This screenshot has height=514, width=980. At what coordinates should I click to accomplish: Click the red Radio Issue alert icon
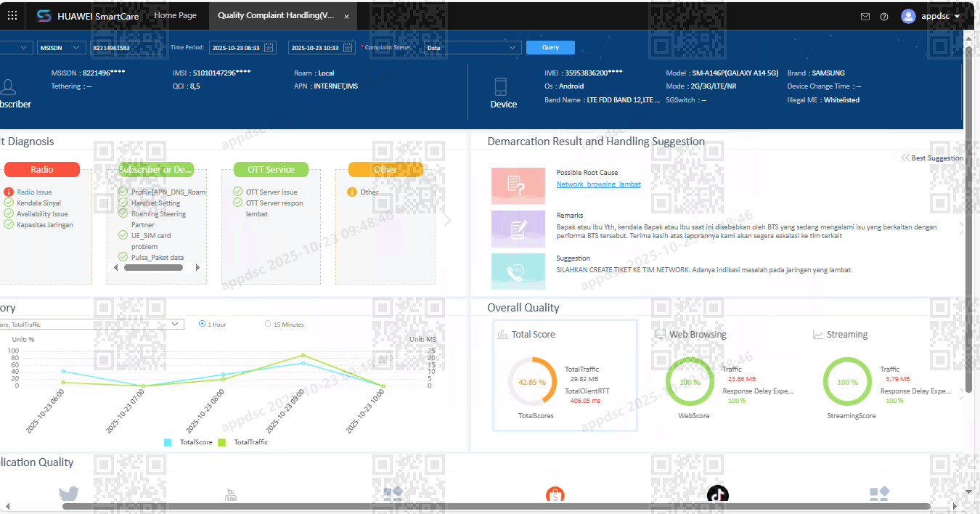(x=9, y=192)
